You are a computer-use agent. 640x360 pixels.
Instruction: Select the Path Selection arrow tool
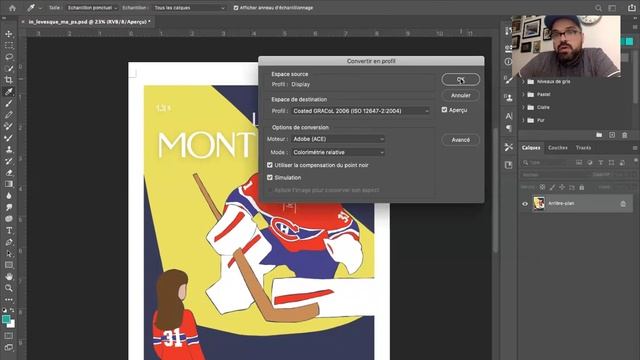pyautogui.click(x=9, y=253)
